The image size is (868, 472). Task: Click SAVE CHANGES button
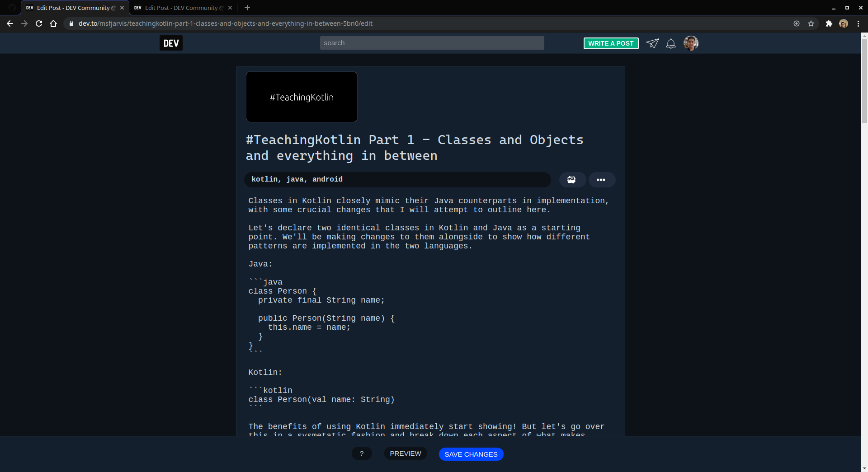pos(471,454)
